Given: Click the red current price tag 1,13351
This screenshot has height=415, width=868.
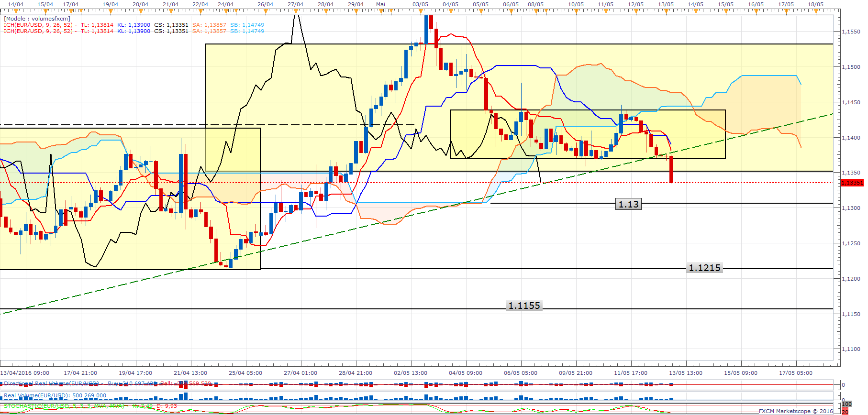Looking at the screenshot, I should tap(852, 183).
